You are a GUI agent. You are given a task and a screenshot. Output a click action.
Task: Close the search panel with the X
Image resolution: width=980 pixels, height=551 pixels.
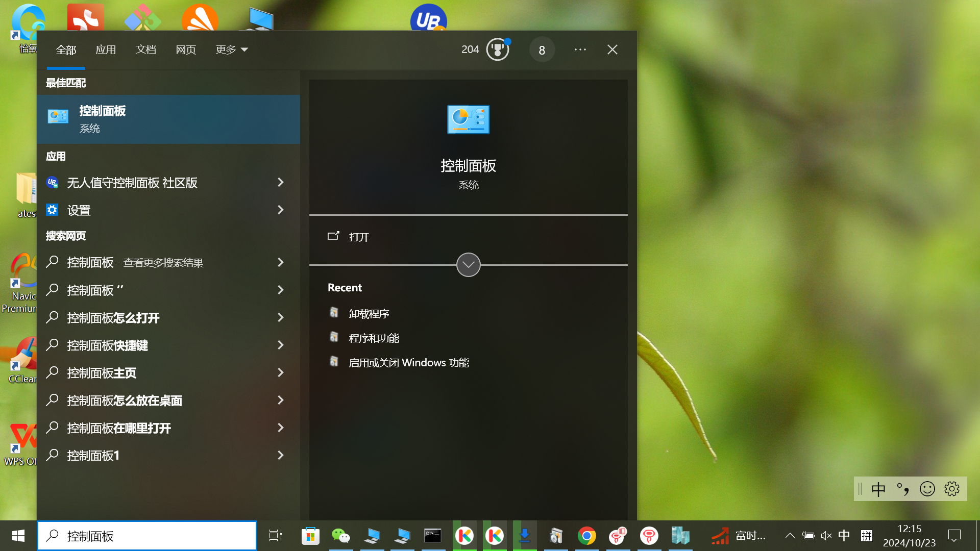click(612, 49)
